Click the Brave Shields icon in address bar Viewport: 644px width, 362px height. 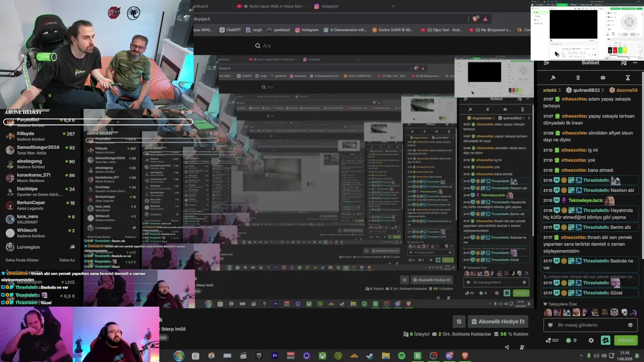(x=475, y=19)
